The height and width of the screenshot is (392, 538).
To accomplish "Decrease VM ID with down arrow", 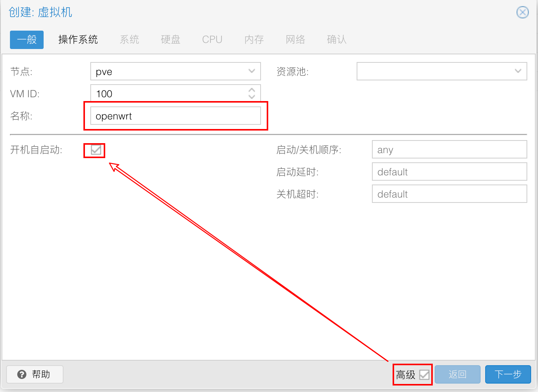I will pyautogui.click(x=251, y=96).
